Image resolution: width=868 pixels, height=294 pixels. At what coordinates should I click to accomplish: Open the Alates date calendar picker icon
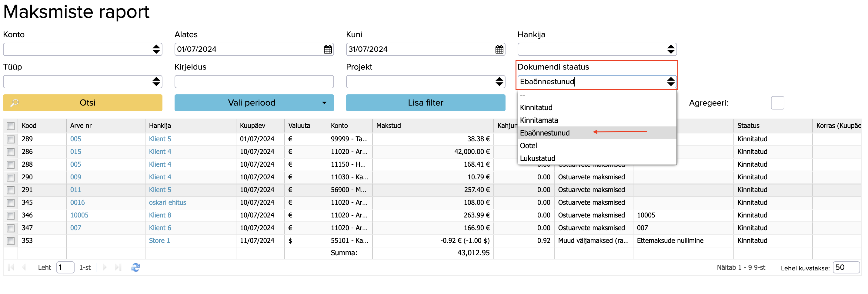[328, 49]
